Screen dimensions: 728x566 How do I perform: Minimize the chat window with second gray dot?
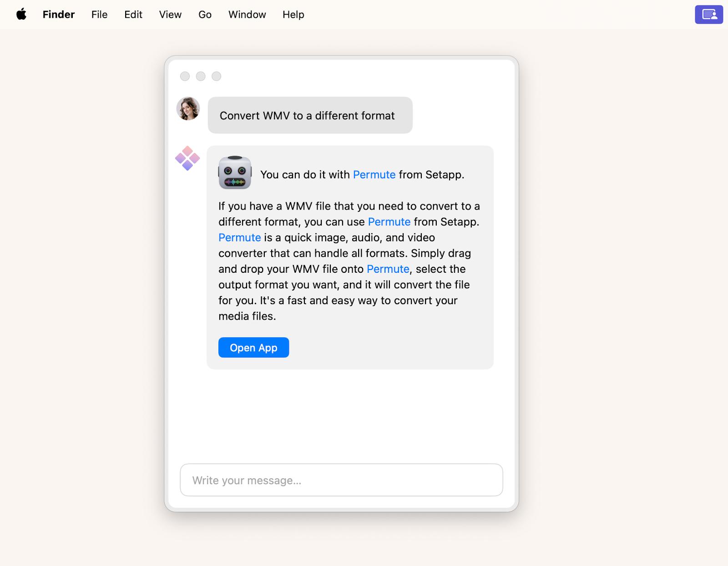(x=201, y=76)
